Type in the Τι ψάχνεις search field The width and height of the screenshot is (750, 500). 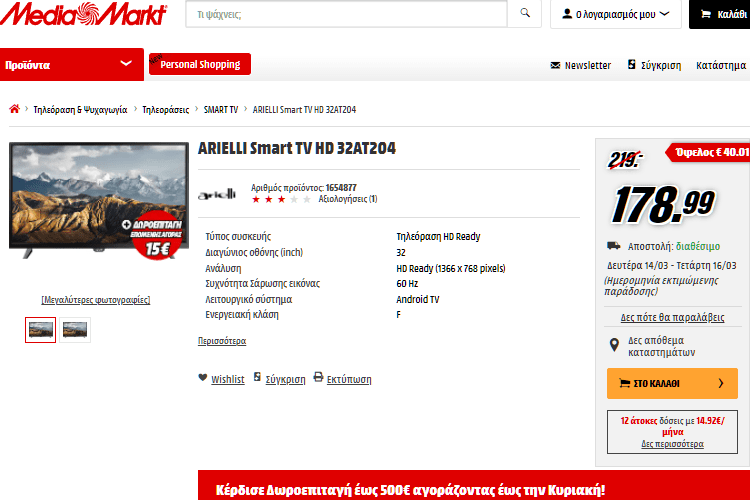pyautogui.click(x=347, y=14)
